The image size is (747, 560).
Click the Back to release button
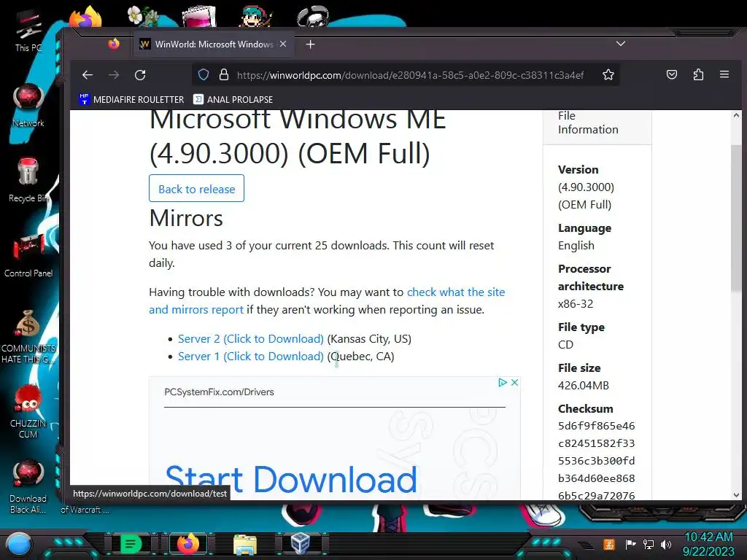click(196, 189)
